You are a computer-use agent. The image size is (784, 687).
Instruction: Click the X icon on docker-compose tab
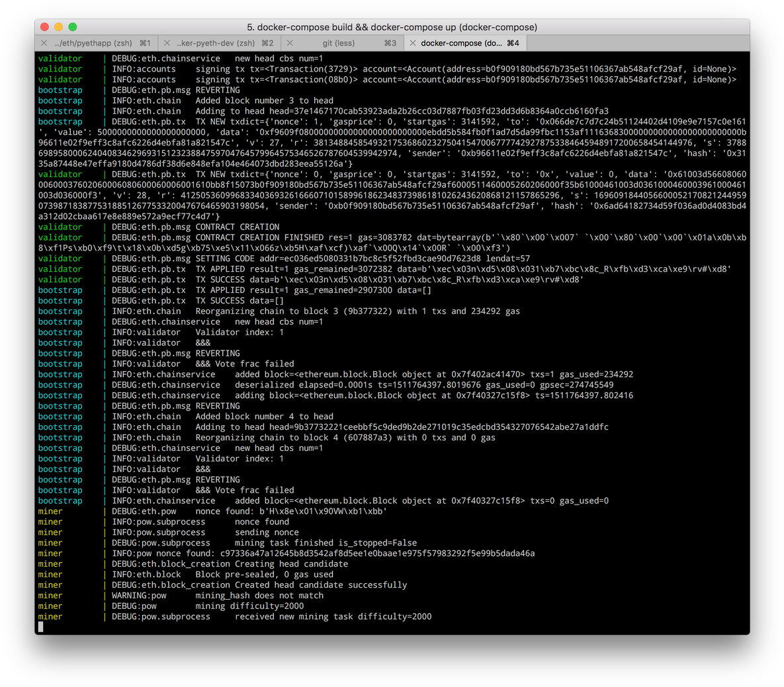(x=413, y=42)
